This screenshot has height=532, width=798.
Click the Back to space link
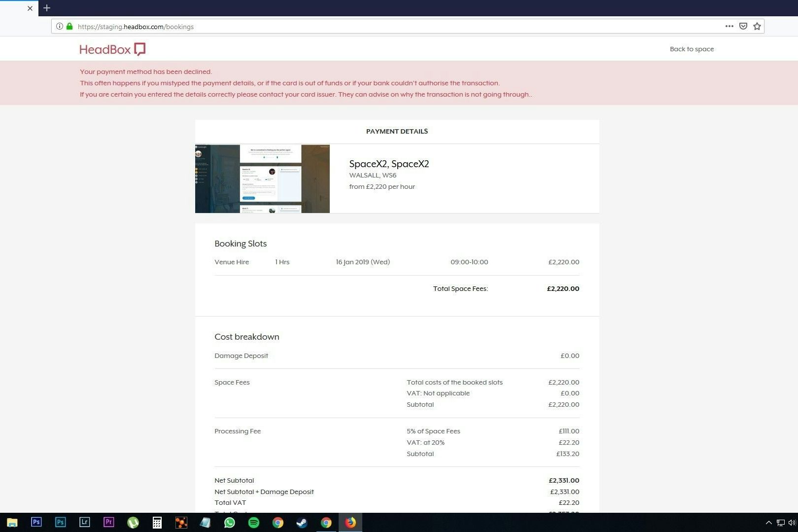click(x=691, y=49)
